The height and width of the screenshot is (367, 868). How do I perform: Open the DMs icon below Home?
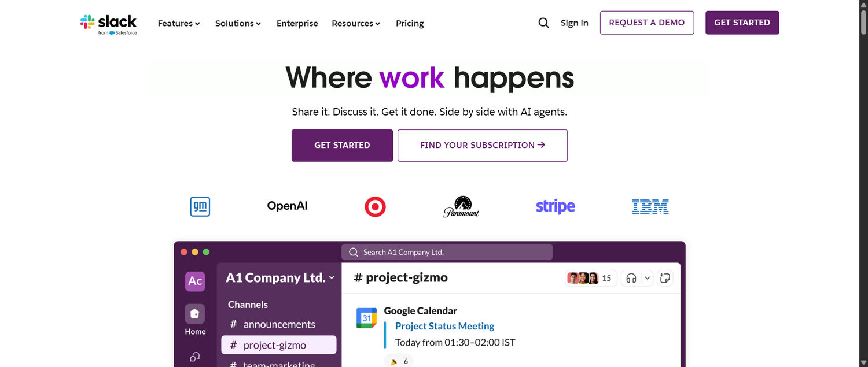(x=194, y=355)
